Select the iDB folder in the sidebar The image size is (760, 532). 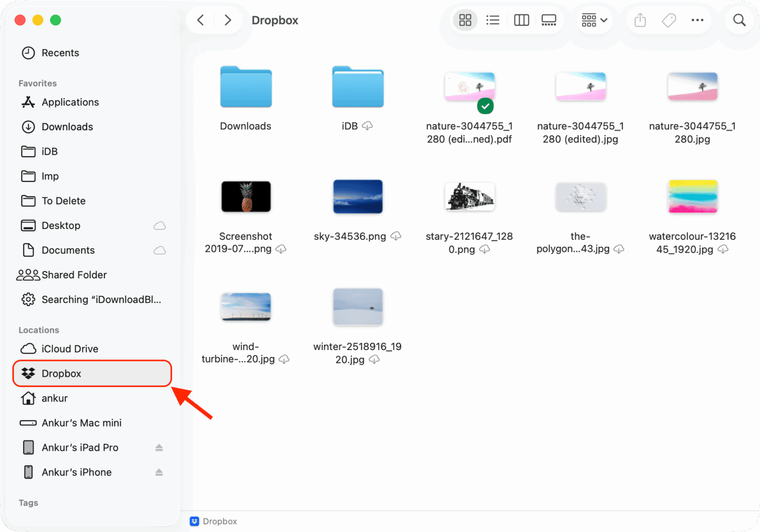(93, 152)
